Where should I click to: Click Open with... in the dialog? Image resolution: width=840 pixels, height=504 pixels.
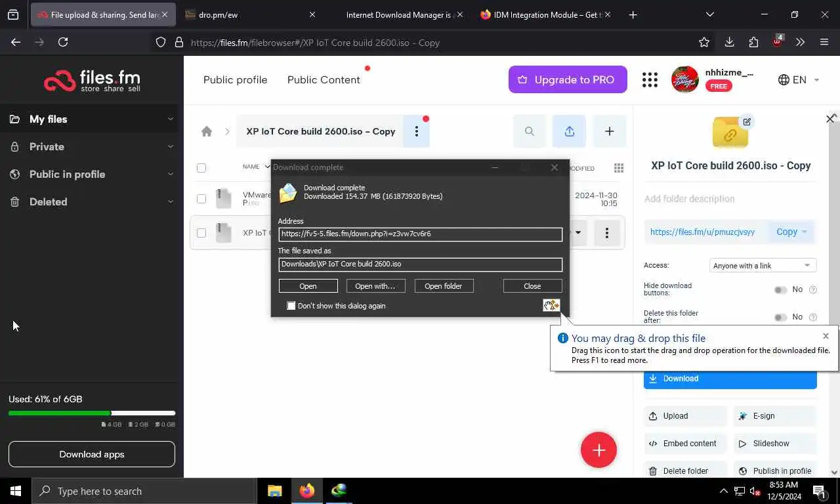(x=375, y=286)
